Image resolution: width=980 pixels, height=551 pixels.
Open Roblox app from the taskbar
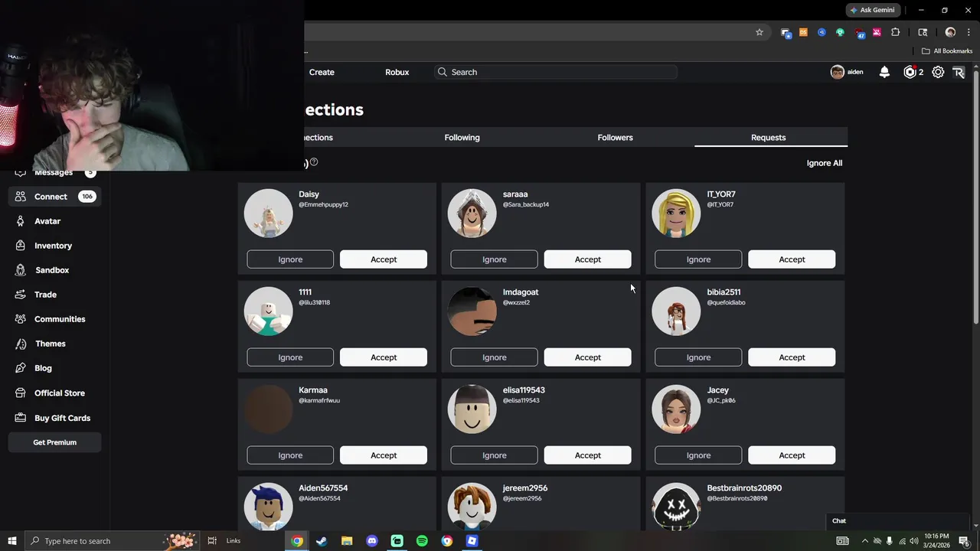click(x=472, y=541)
